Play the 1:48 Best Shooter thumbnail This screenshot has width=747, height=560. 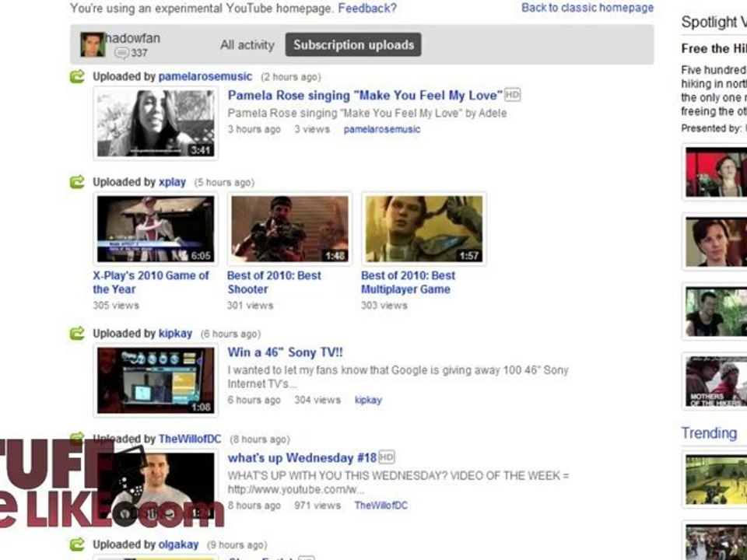click(289, 229)
